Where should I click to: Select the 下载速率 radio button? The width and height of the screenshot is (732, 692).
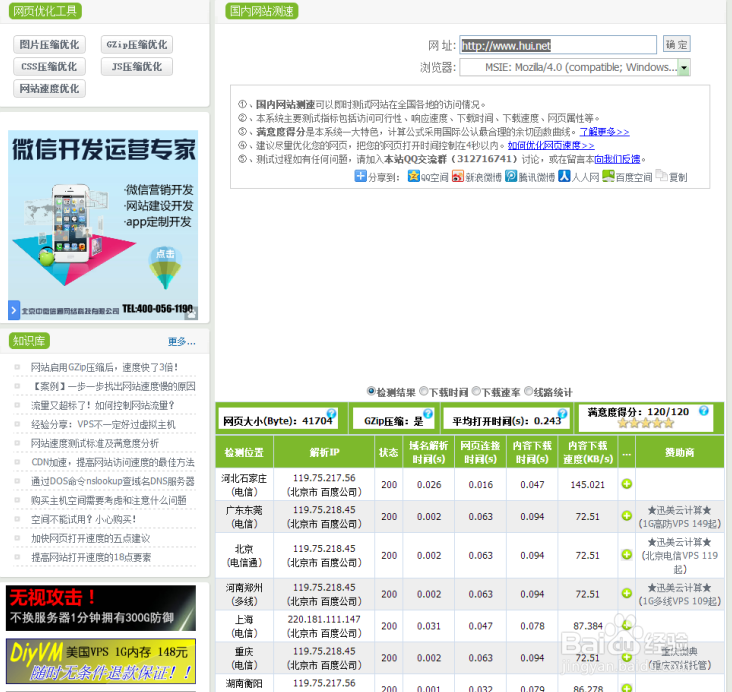pyautogui.click(x=476, y=391)
